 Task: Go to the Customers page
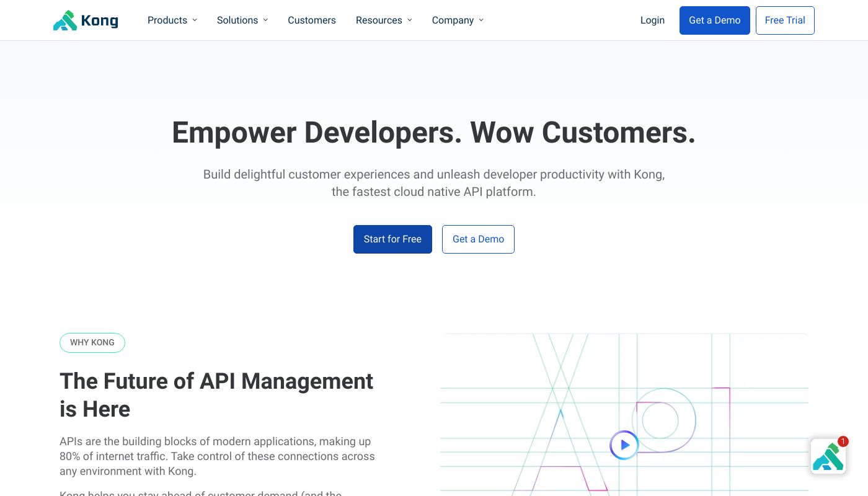312,20
